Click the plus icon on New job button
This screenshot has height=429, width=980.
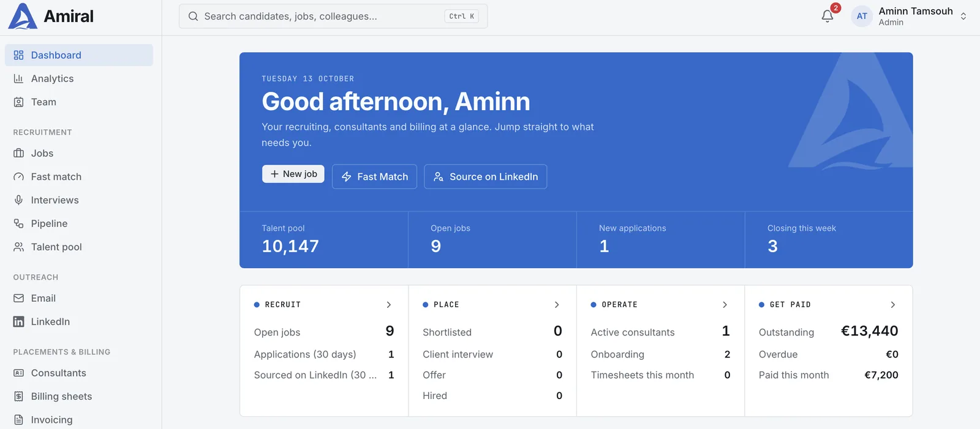[x=274, y=174]
